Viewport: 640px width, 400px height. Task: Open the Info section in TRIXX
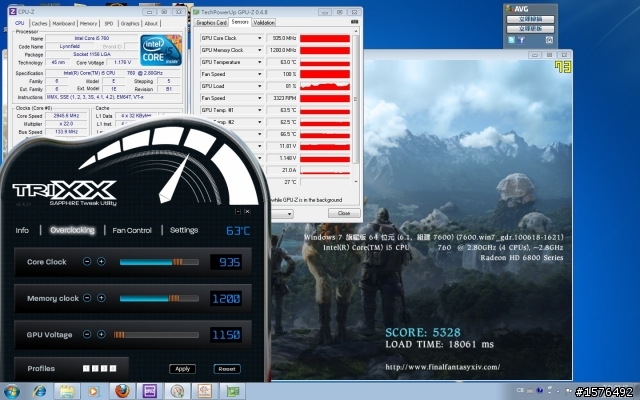[22, 230]
